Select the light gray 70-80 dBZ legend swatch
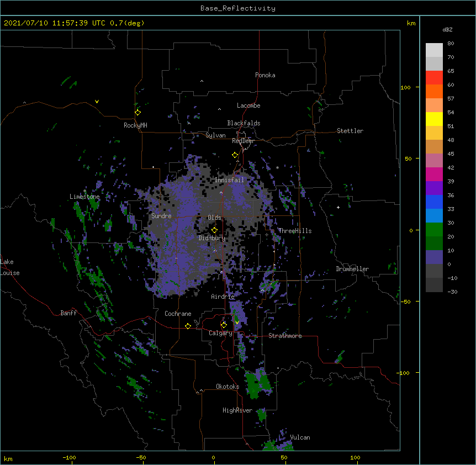Screen dimensions: 476x465 [x=434, y=50]
